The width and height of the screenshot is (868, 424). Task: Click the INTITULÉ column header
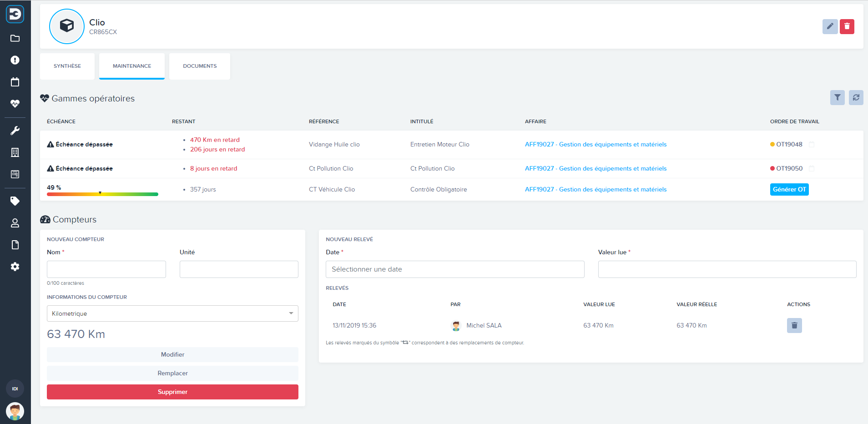(x=422, y=121)
